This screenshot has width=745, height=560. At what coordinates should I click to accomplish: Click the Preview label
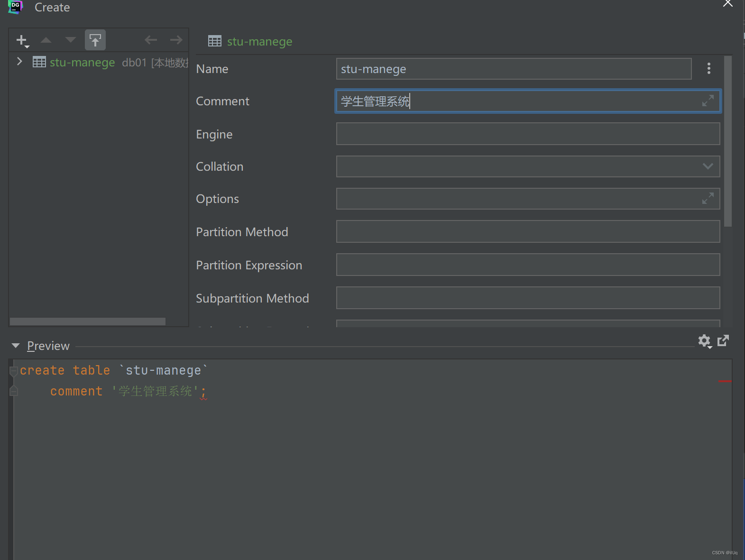point(48,346)
